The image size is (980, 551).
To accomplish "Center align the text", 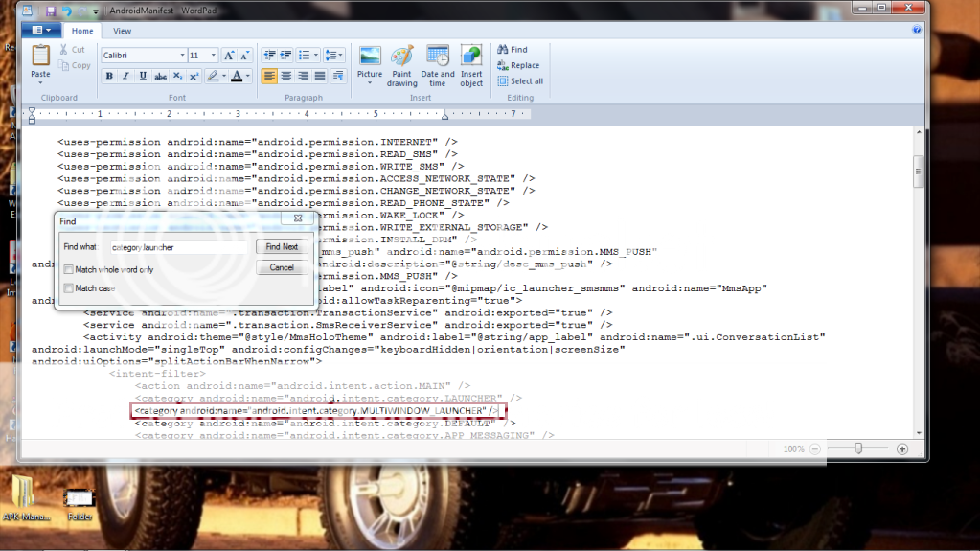I will coord(286,76).
